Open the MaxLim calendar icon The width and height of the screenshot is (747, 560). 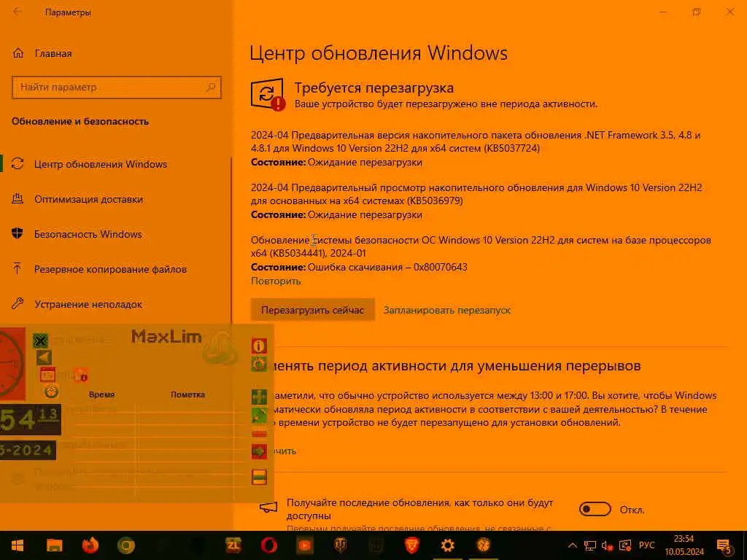pos(47,376)
